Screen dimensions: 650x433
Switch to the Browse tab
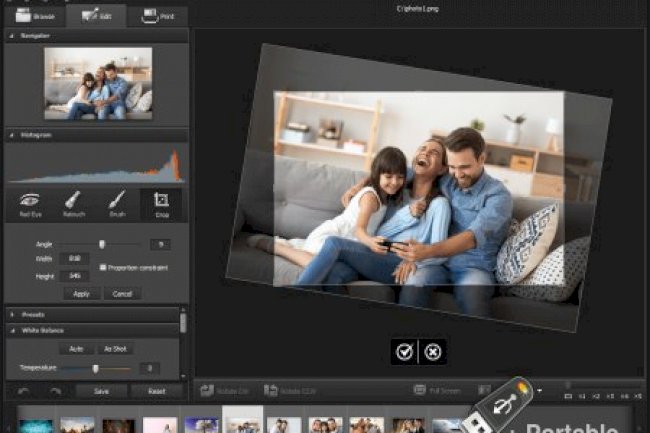click(x=33, y=15)
